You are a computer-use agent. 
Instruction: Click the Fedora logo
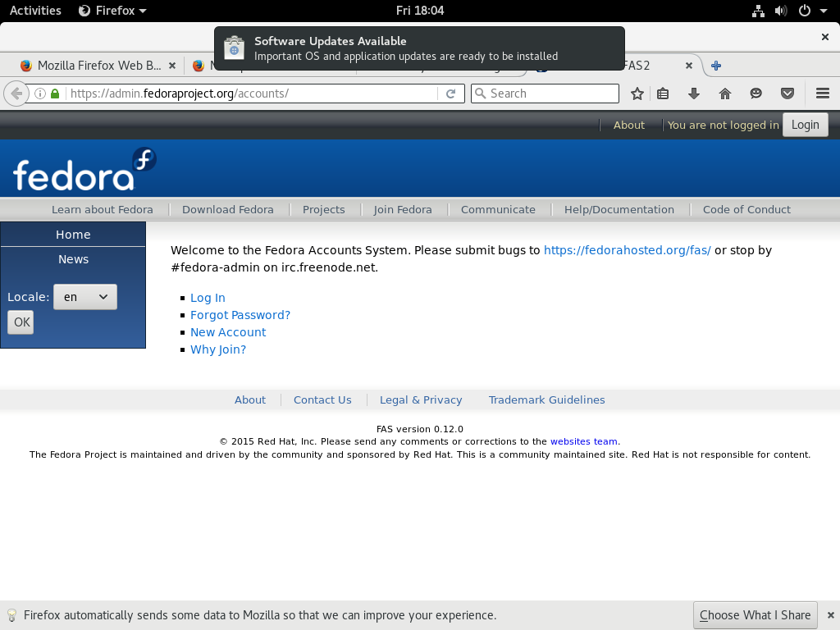click(84, 169)
